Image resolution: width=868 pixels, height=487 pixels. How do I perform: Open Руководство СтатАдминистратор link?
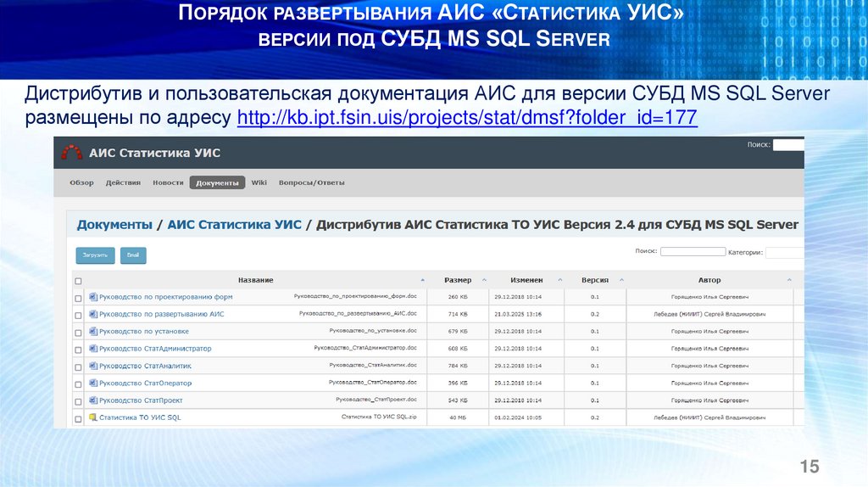tap(155, 349)
